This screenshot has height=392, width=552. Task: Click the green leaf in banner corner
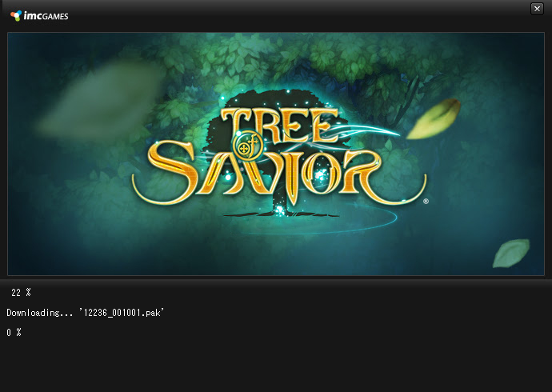pos(511,253)
